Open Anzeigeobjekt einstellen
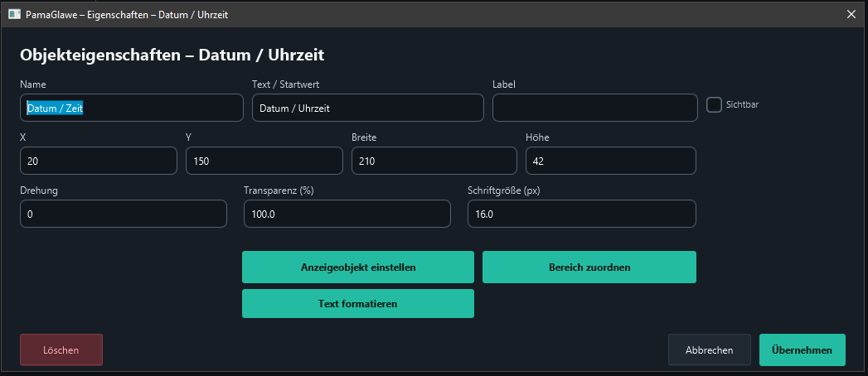This screenshot has height=376, width=868. [x=358, y=267]
